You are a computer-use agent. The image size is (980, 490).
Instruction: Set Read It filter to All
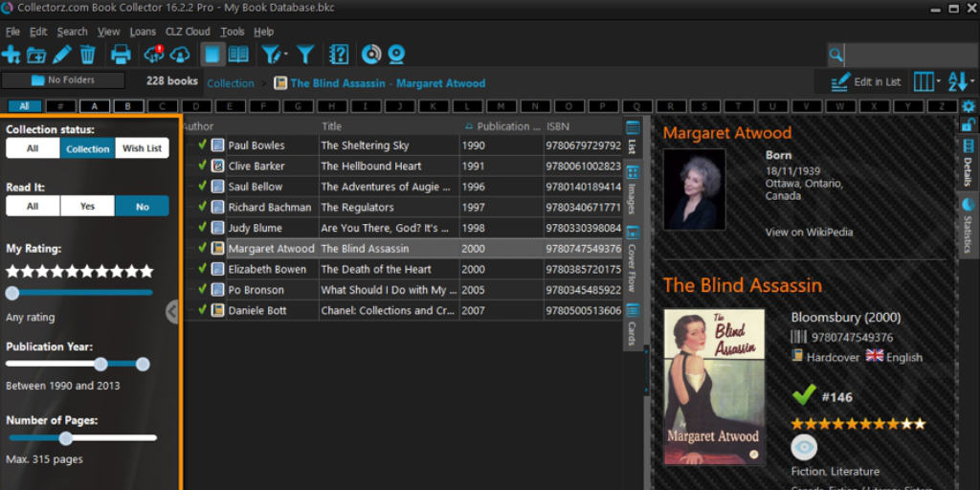click(33, 206)
